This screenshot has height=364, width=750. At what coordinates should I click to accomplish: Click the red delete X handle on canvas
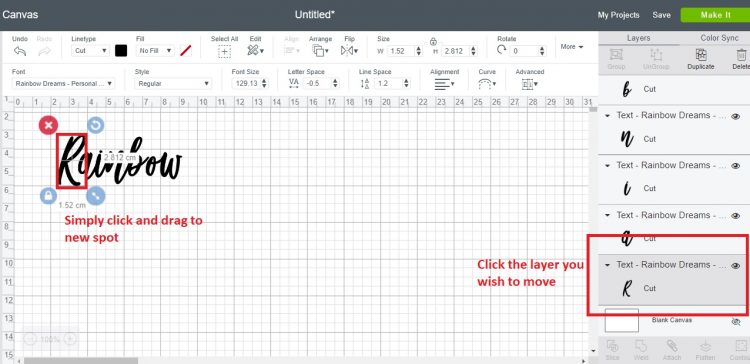[x=48, y=125]
